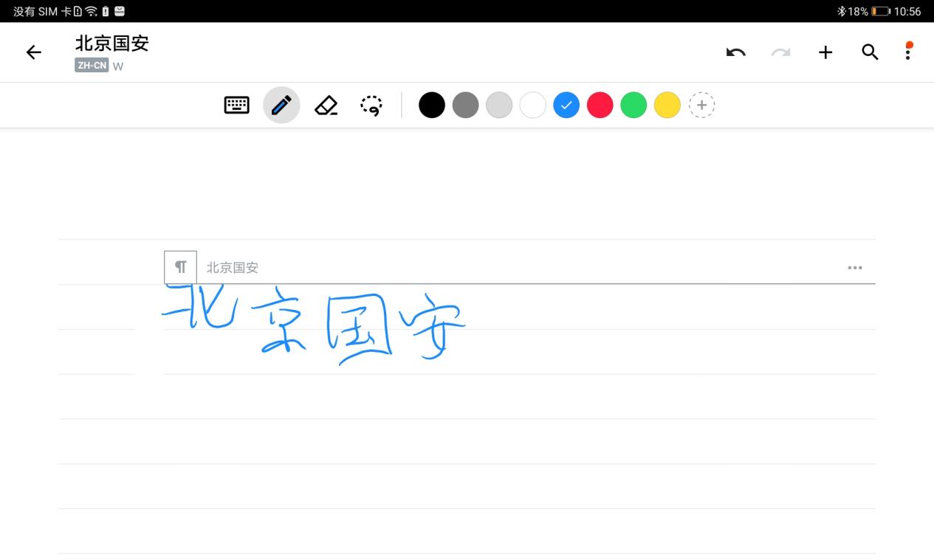
Task: Tap the Bluetooth status icon
Action: click(841, 11)
